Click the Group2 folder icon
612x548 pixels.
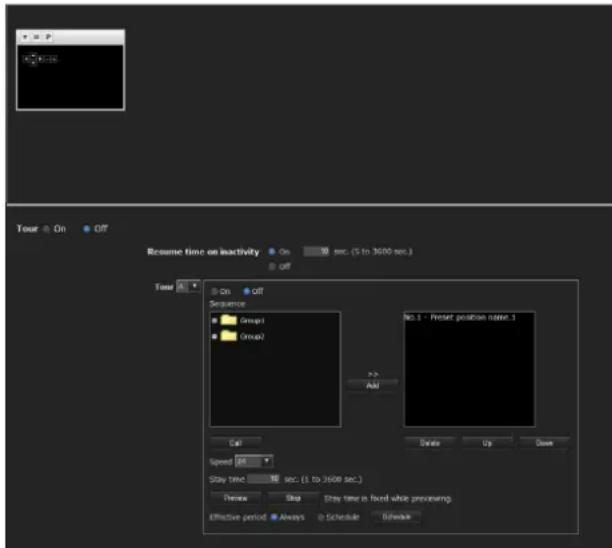click(x=229, y=336)
